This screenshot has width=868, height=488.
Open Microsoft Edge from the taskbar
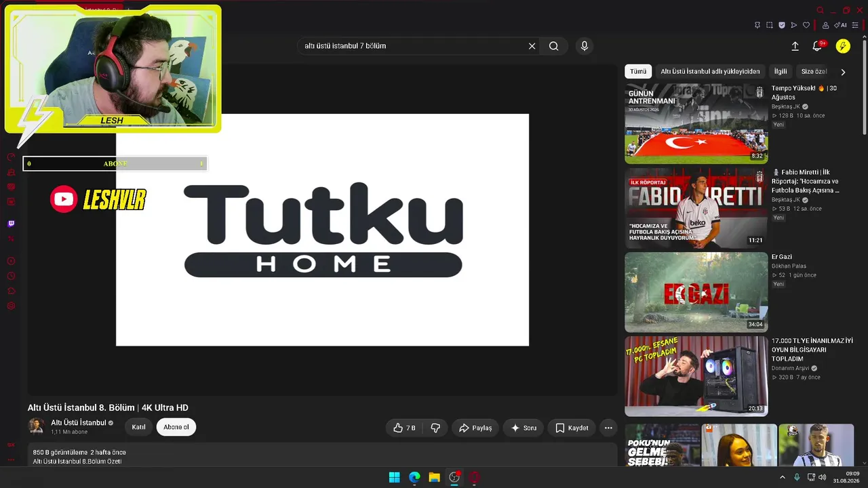click(x=414, y=477)
